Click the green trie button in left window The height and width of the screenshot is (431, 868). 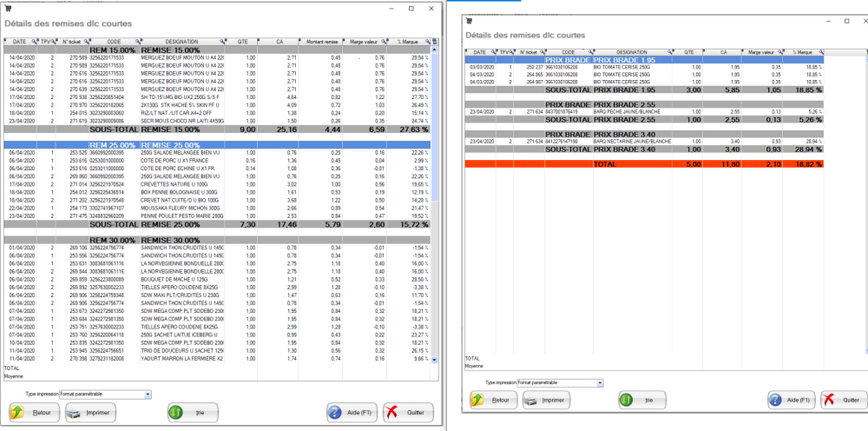183,412
